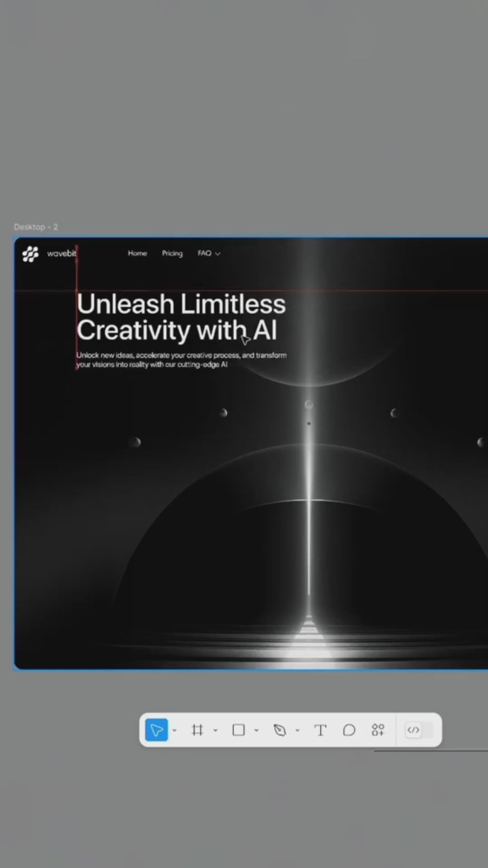Pick the Rectangle shape tool
This screenshot has height=868, width=488.
239,730
